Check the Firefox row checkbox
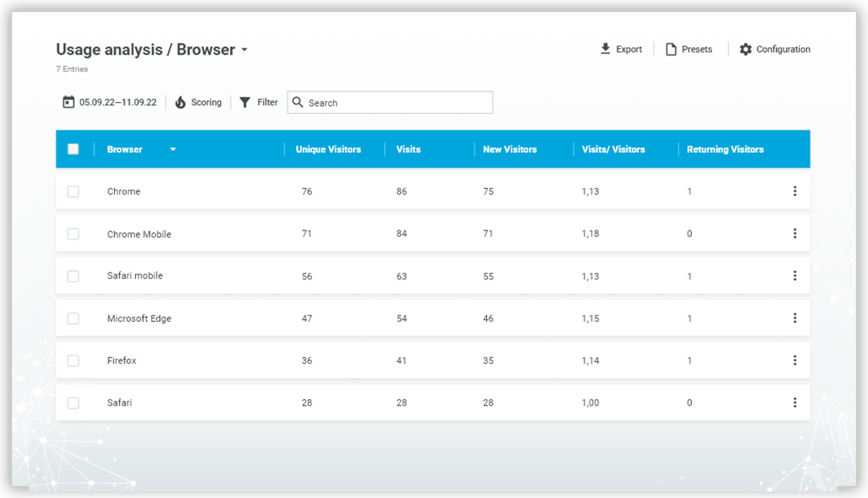This screenshot has width=868, height=498. click(x=73, y=361)
